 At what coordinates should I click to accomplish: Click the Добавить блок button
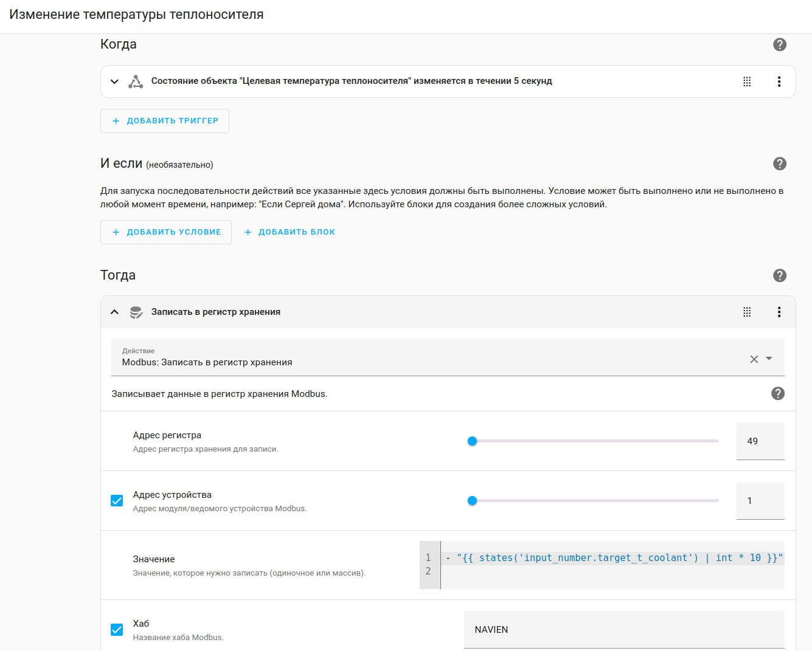[x=290, y=232]
